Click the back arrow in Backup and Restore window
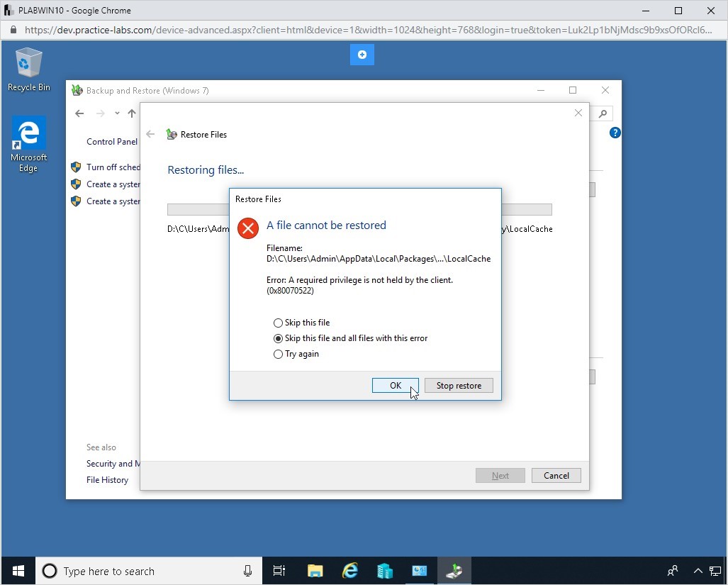Screen dimensions: 728x585 [x=79, y=113]
